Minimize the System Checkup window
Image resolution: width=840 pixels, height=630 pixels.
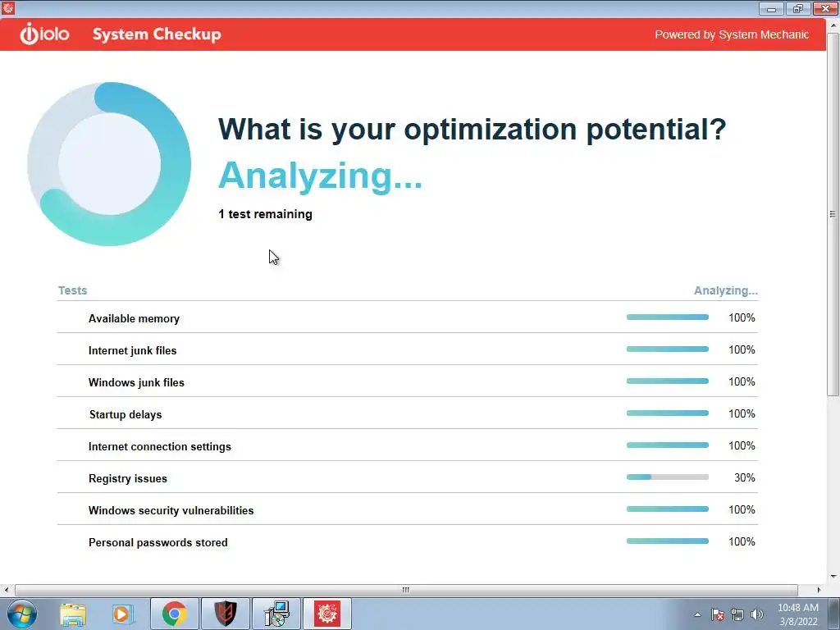(771, 8)
